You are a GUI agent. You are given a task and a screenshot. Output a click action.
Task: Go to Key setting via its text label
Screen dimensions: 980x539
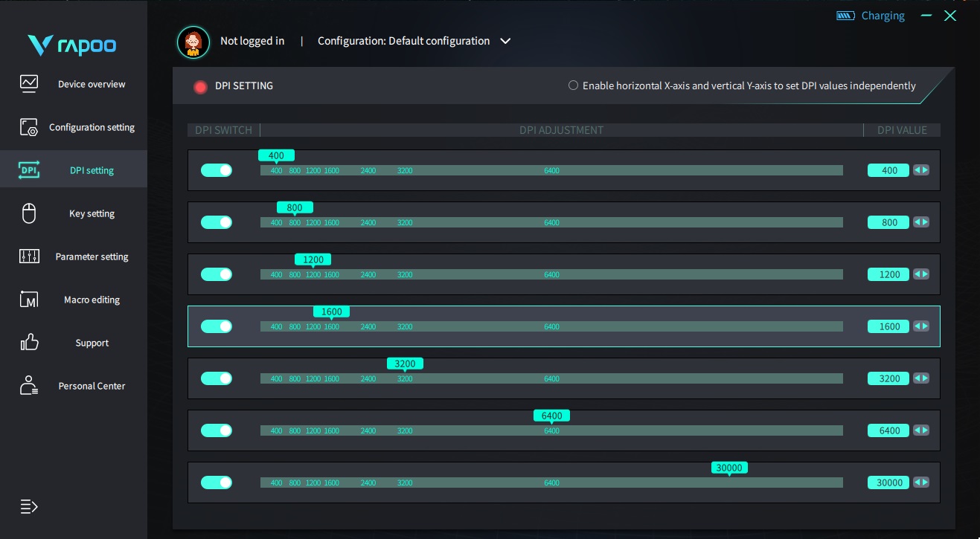click(x=92, y=213)
